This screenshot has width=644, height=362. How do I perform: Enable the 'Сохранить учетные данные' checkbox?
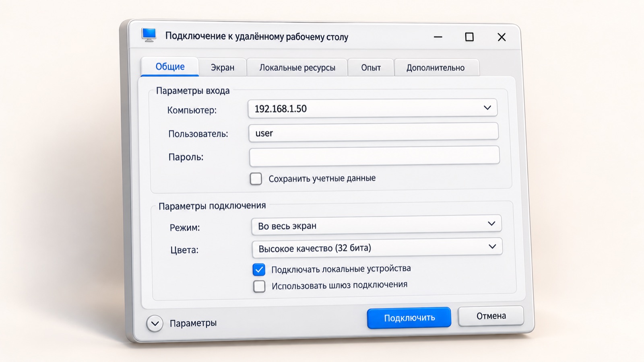(x=256, y=179)
